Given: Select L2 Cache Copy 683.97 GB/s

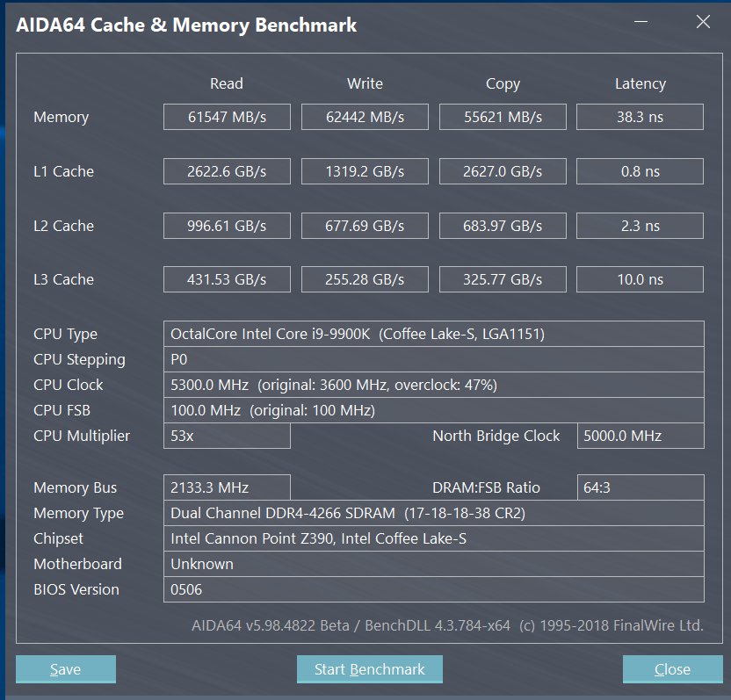Looking at the screenshot, I should pyautogui.click(x=503, y=226).
